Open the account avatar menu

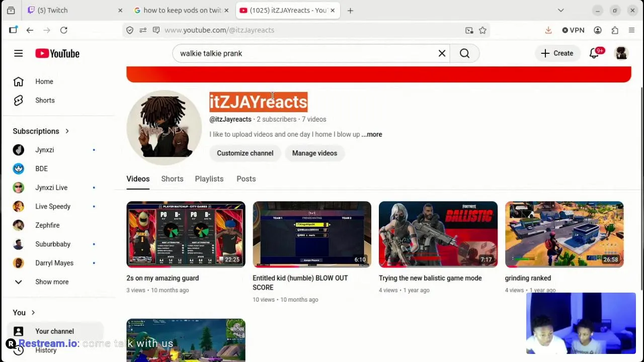click(x=621, y=53)
